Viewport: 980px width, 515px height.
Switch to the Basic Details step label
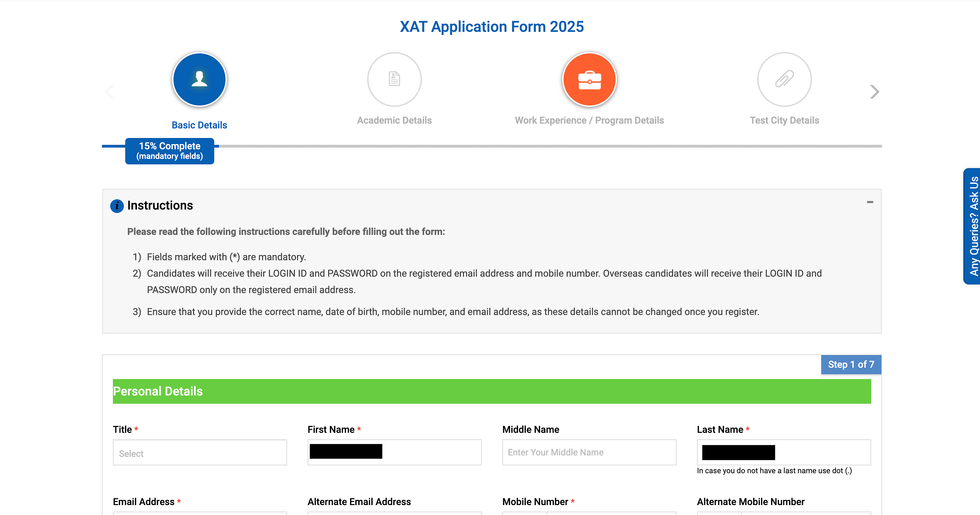(x=199, y=125)
